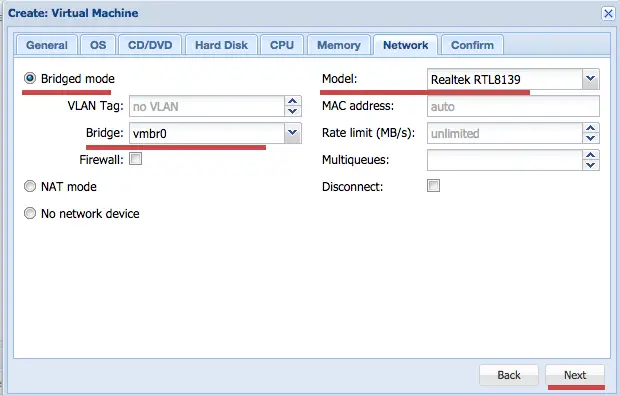Close the Create Virtual Machine dialog

point(608,13)
